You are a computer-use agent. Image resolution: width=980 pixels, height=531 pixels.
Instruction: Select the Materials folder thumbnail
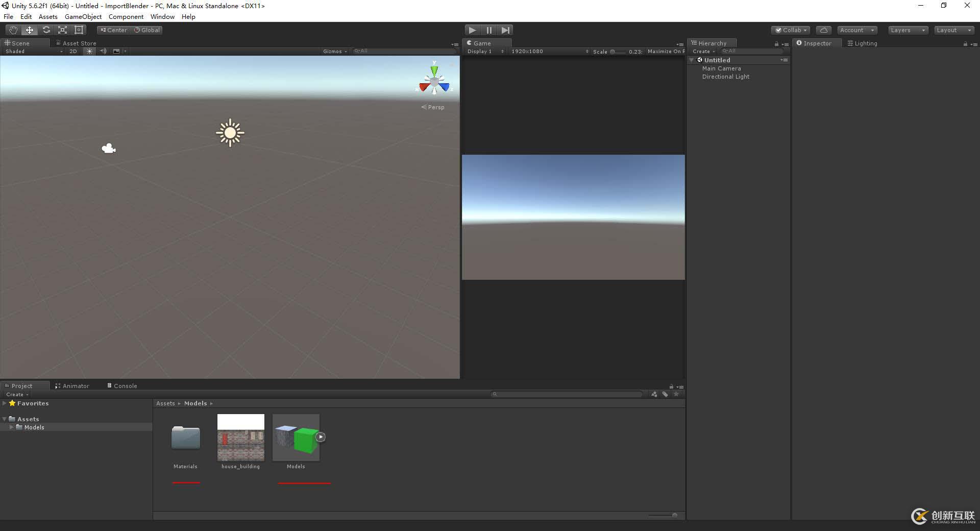point(185,438)
